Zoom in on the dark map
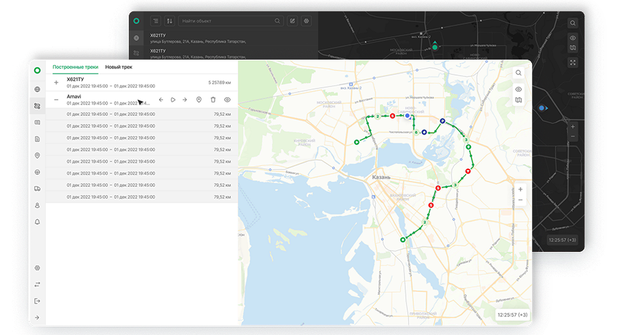Screen dimensions: 644x335 (572, 127)
